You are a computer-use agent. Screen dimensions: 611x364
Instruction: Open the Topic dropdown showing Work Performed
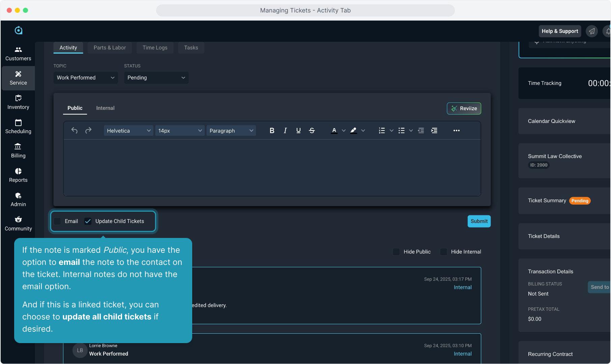pyautogui.click(x=85, y=78)
